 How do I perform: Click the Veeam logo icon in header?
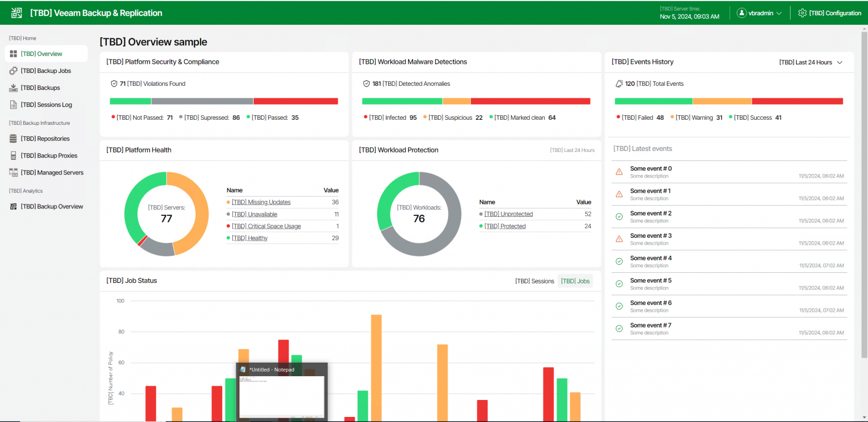point(16,13)
